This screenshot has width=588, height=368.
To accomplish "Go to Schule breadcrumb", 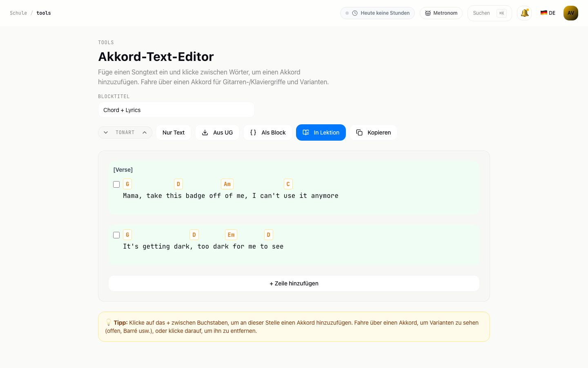I will pos(18,13).
